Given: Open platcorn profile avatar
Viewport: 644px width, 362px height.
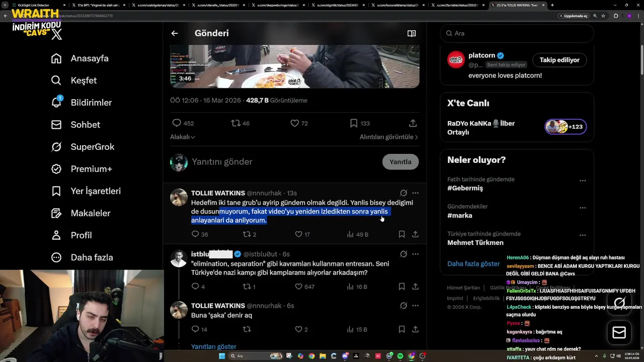Looking at the screenshot, I should [x=456, y=60].
